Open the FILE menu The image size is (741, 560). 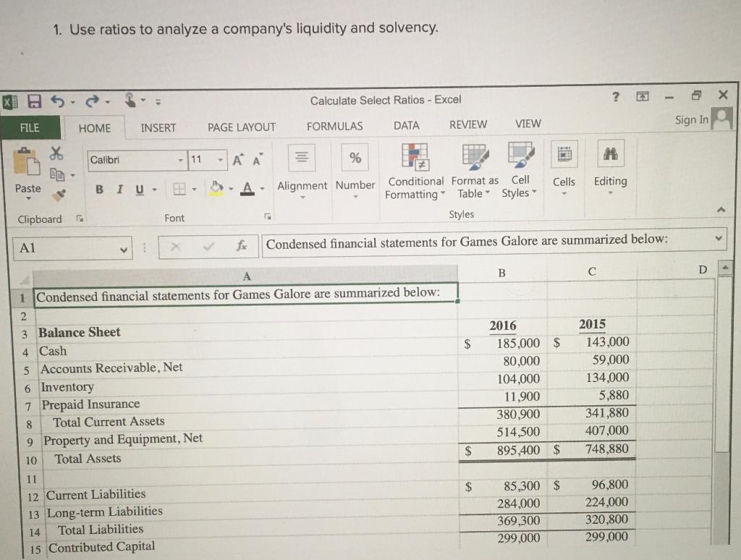30,127
